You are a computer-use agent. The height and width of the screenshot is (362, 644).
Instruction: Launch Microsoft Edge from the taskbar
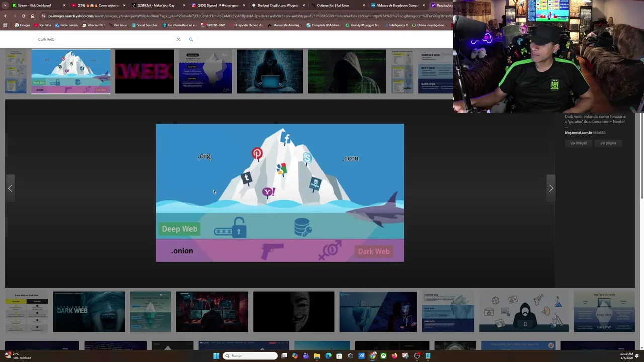tap(328, 356)
